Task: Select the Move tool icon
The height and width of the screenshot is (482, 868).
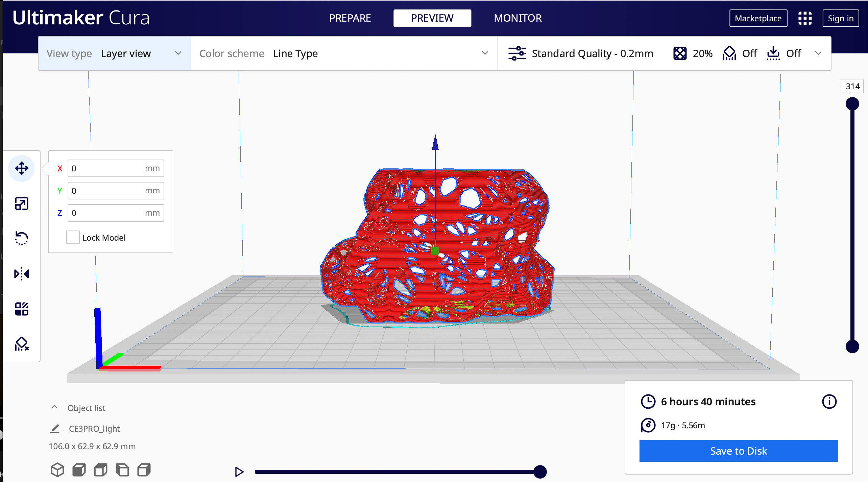Action: (21, 168)
